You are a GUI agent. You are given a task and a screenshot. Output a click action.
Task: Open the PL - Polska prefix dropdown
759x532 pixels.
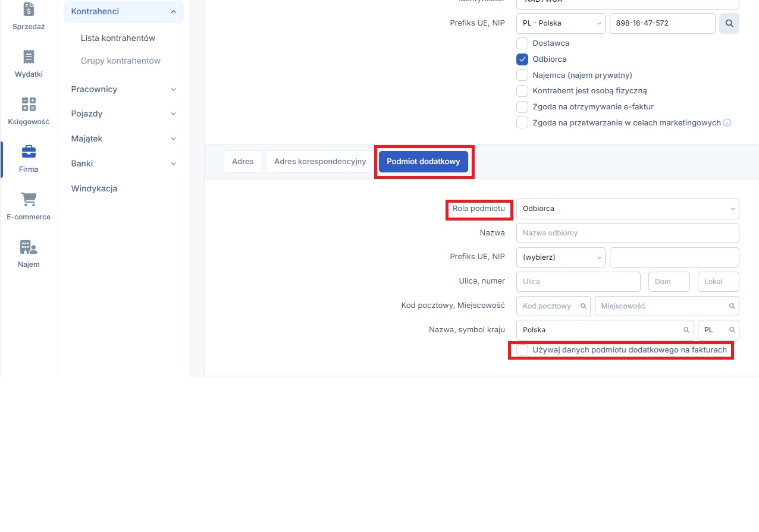click(561, 24)
